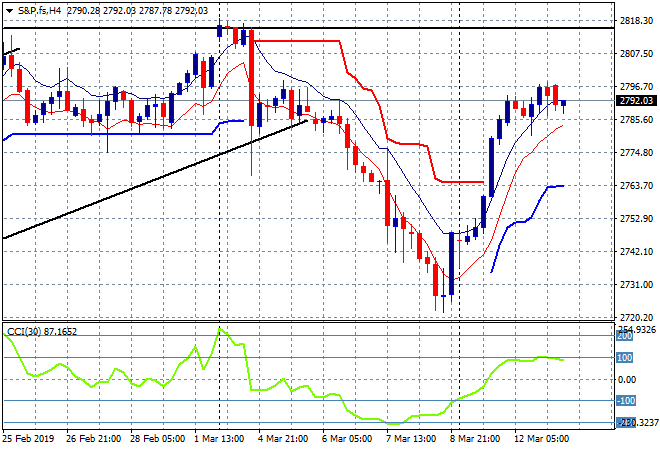Click the 7 Mar 13:00 time label
The image size is (660, 450).
411,439
